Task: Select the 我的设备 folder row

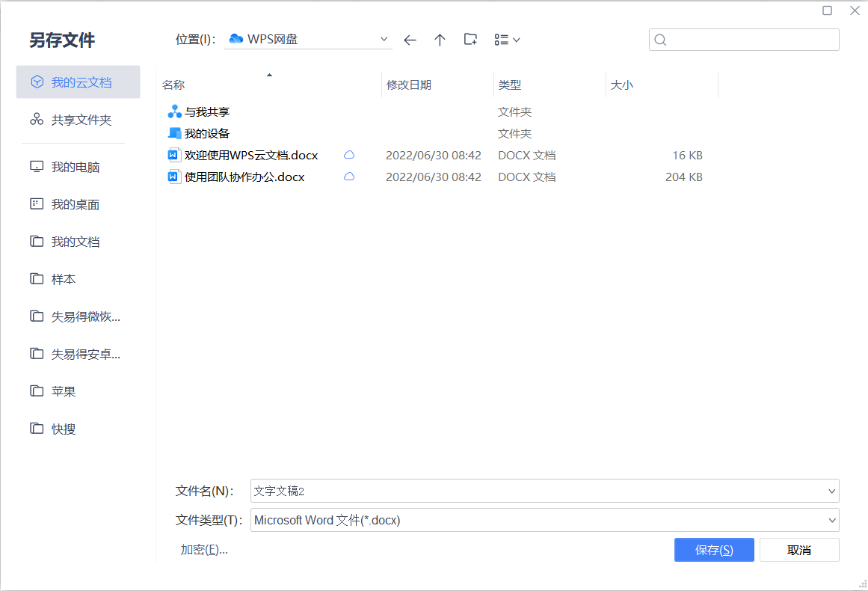Action: point(437,133)
